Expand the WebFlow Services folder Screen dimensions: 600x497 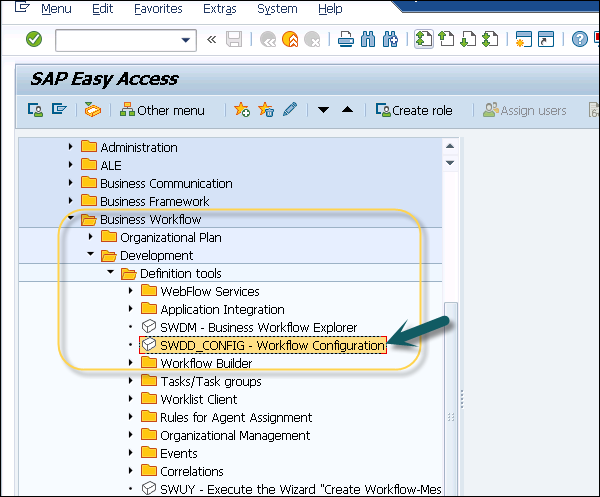pos(131,291)
